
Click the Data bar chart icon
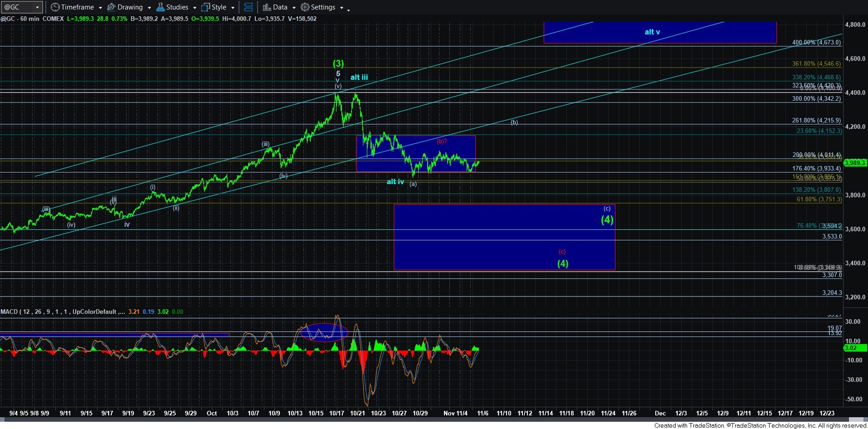coord(267,7)
